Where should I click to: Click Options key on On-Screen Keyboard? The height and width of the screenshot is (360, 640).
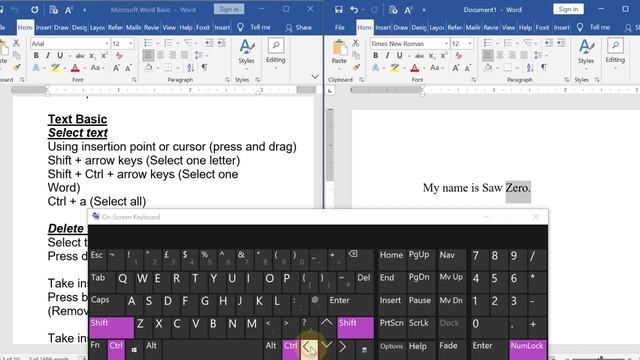[391, 350]
